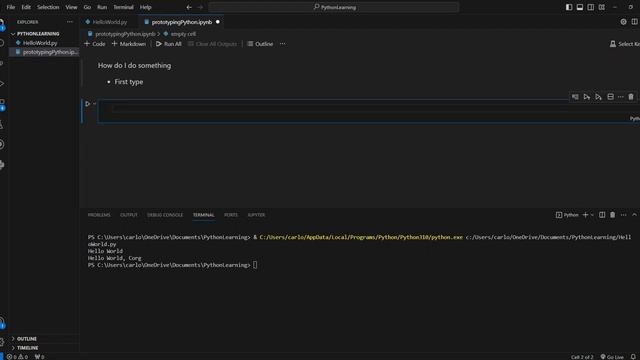640x360 pixels.
Task: Maximize panel size with chevron up
Action: [x=634, y=215]
